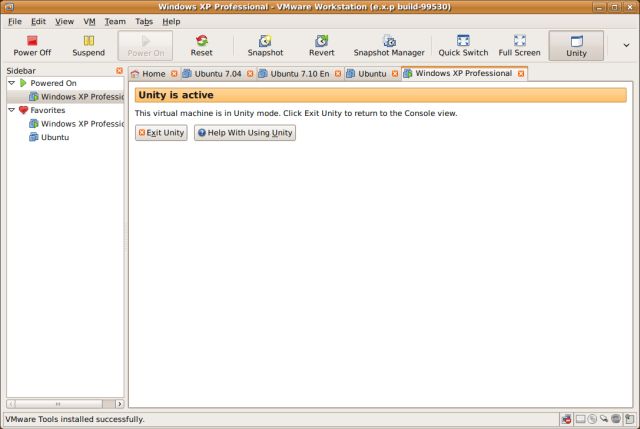The image size is (640, 429).
Task: Click the Powered On group label
Action: pos(53,83)
